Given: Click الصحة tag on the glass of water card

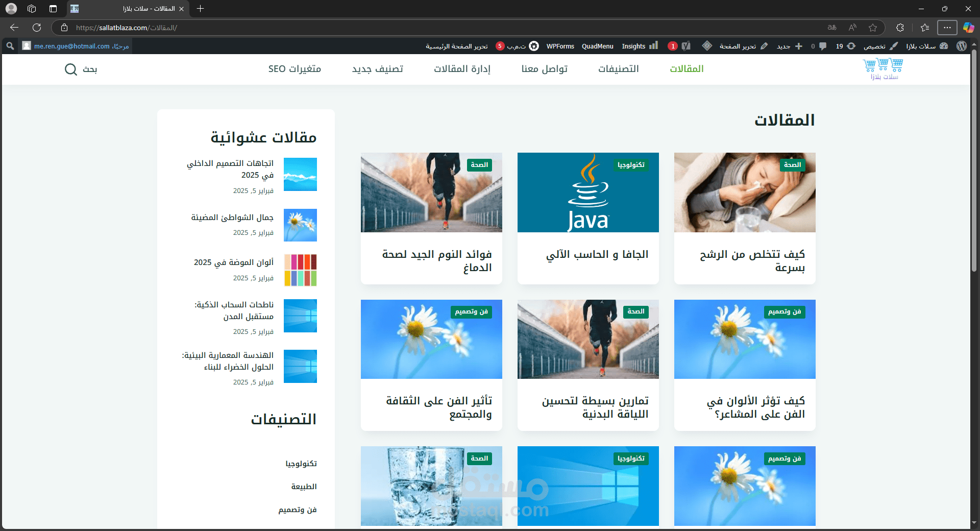Looking at the screenshot, I should (x=479, y=458).
